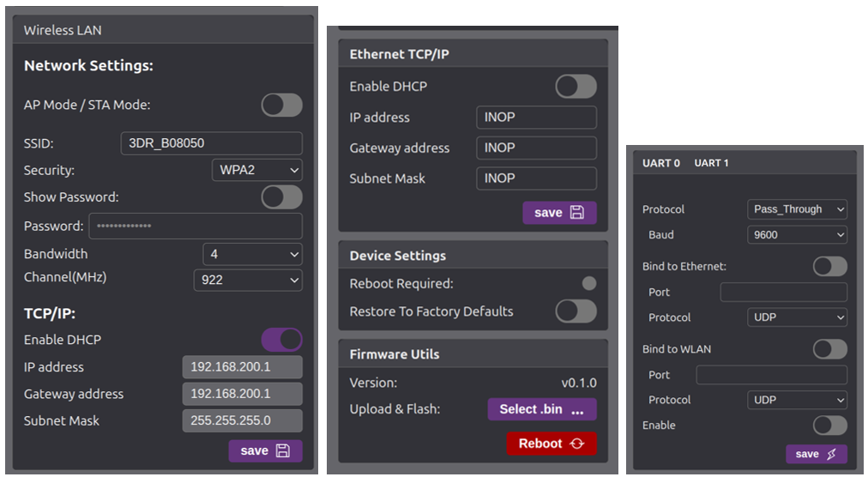
Task: Turn on Ethernet Enable DHCP switch
Action: 576,87
